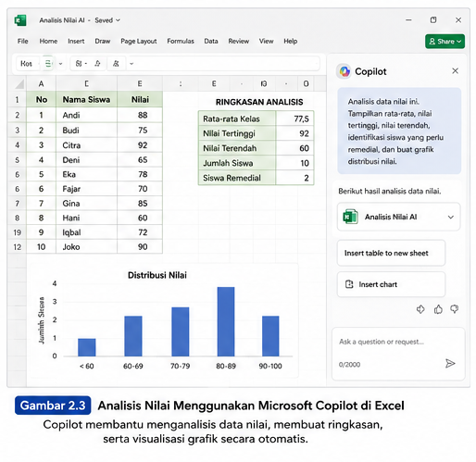Click the middle icon in second toolbar group
The width and height of the screenshot is (476, 462).
[97, 64]
